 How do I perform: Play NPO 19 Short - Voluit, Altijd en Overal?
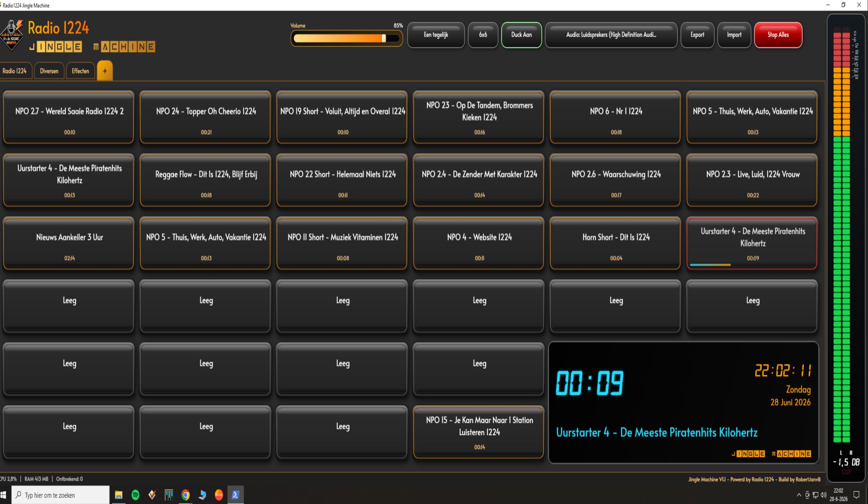[x=342, y=117]
